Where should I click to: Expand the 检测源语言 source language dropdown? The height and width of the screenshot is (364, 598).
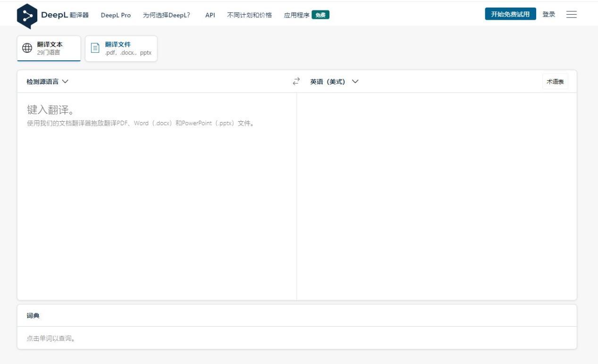point(47,82)
